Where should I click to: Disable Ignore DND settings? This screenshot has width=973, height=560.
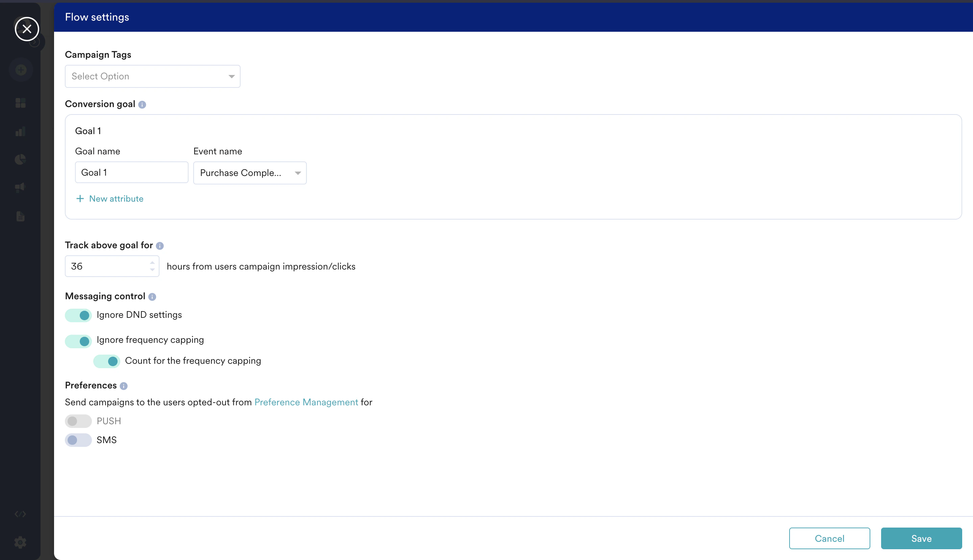click(78, 315)
